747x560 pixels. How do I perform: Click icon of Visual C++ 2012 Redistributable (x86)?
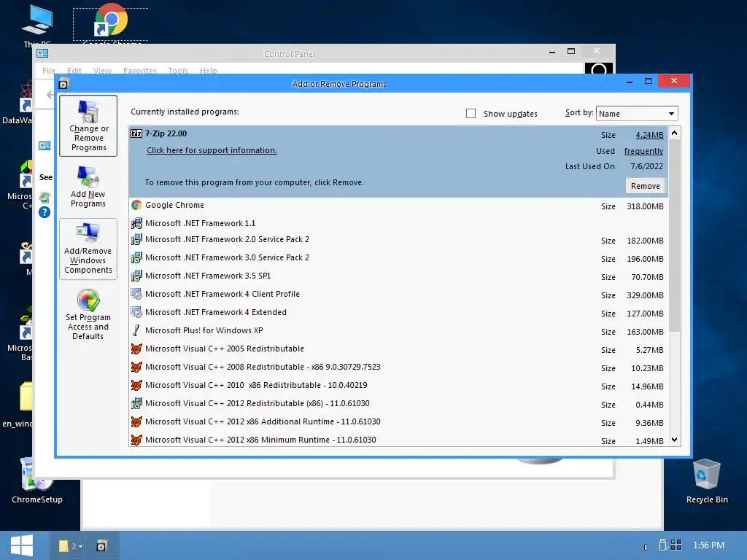[136, 403]
